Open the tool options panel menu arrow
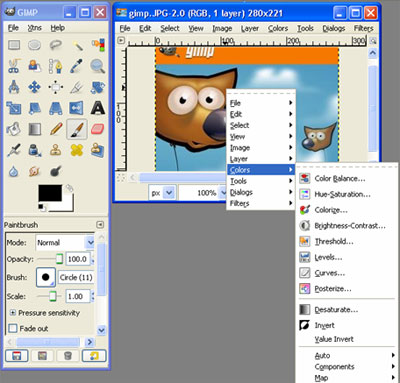 click(100, 225)
